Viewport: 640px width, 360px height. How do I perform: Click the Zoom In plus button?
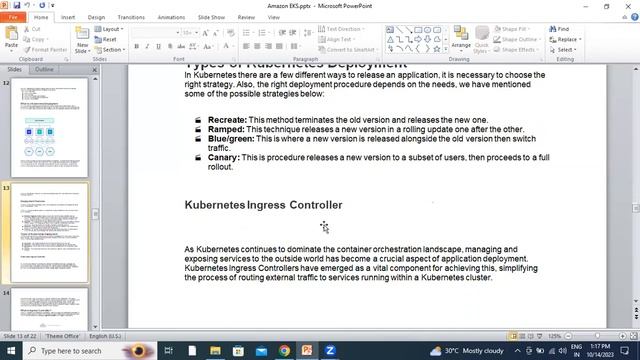click(622, 336)
